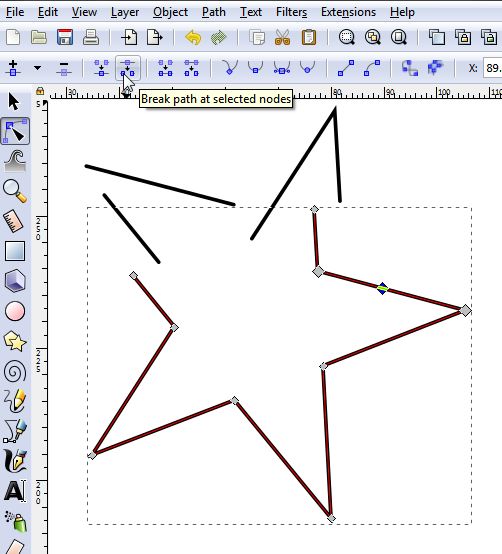Make selected nodes auto-smooth
The image size is (502, 554).
pos(307,68)
